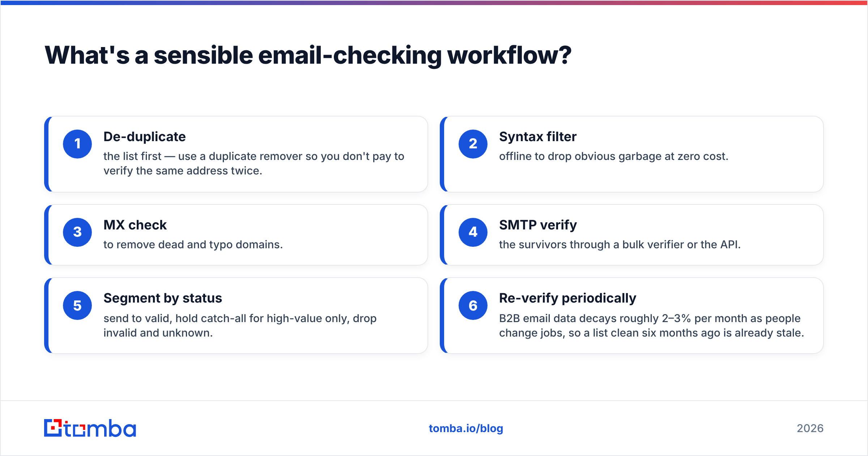Screen dimensions: 868x456
Task: Click description text about duplicate remover
Action: point(254,164)
